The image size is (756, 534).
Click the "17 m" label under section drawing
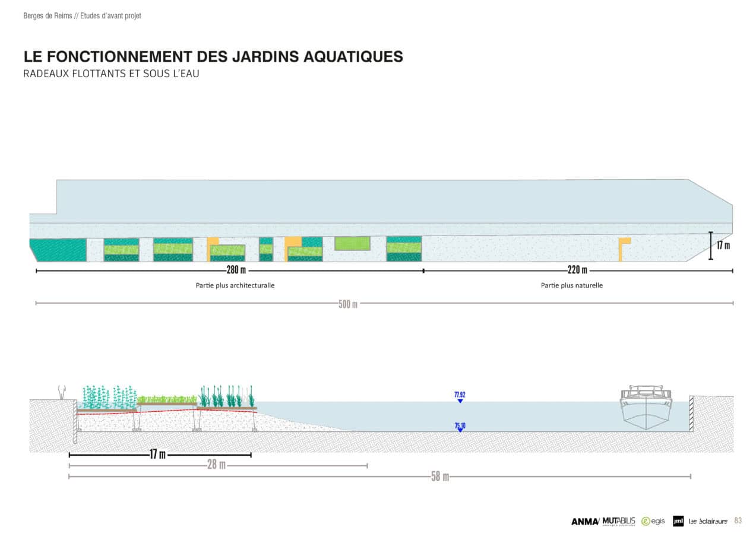coord(157,455)
